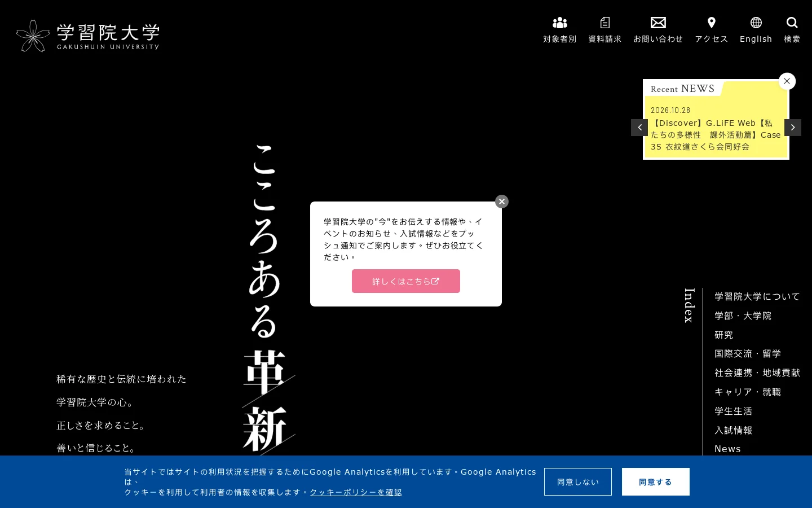Image resolution: width=812 pixels, height=508 pixels.
Task: Select 国際交流・留学 in the Index
Action: click(748, 353)
